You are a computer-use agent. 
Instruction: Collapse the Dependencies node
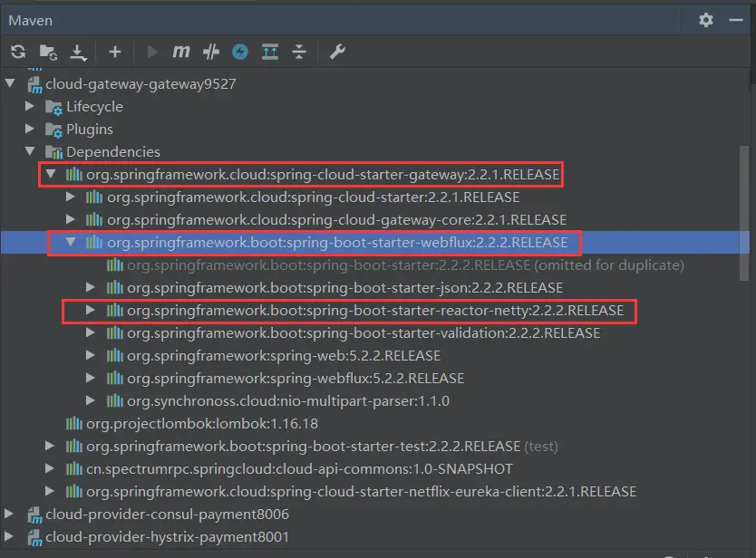pyautogui.click(x=30, y=151)
